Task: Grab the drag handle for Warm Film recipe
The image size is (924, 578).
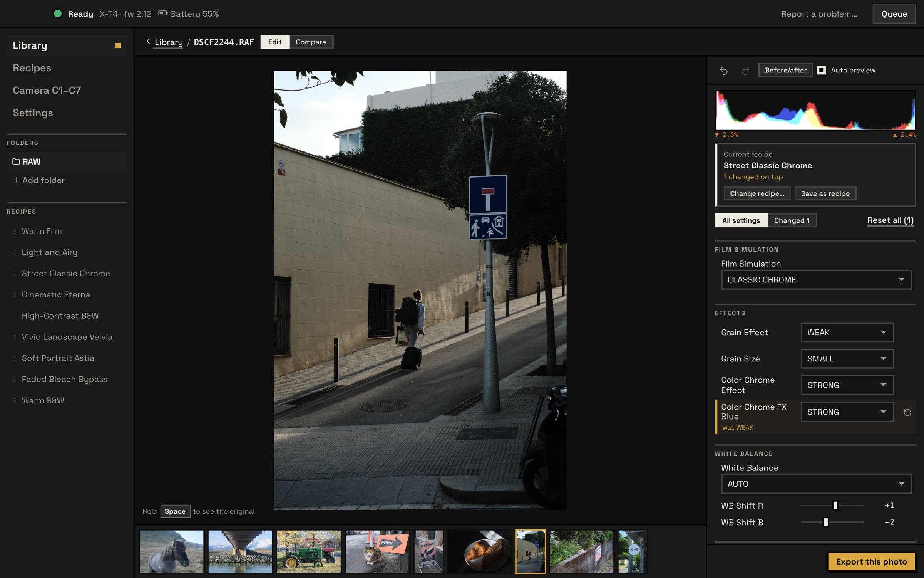Action: point(14,231)
